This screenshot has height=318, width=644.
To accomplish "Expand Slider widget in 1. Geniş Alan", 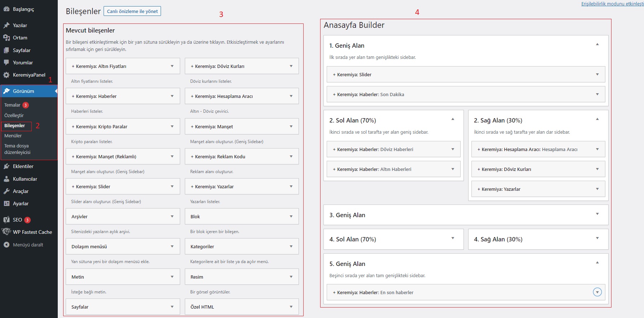I will pyautogui.click(x=597, y=74).
